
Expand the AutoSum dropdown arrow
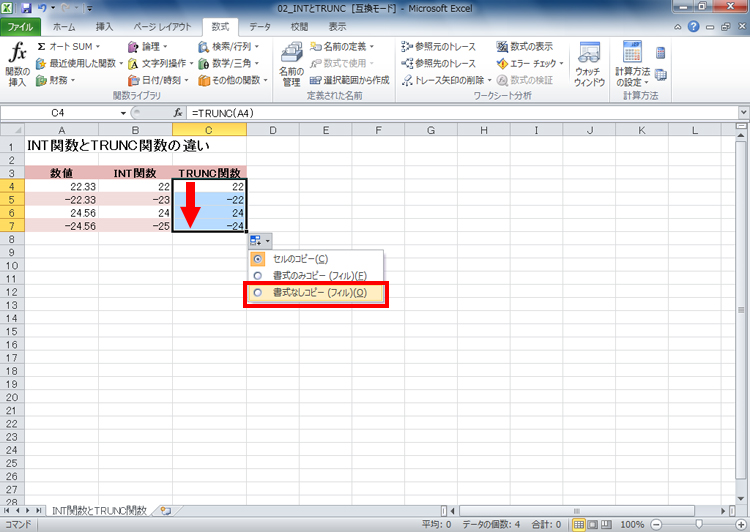click(x=98, y=46)
